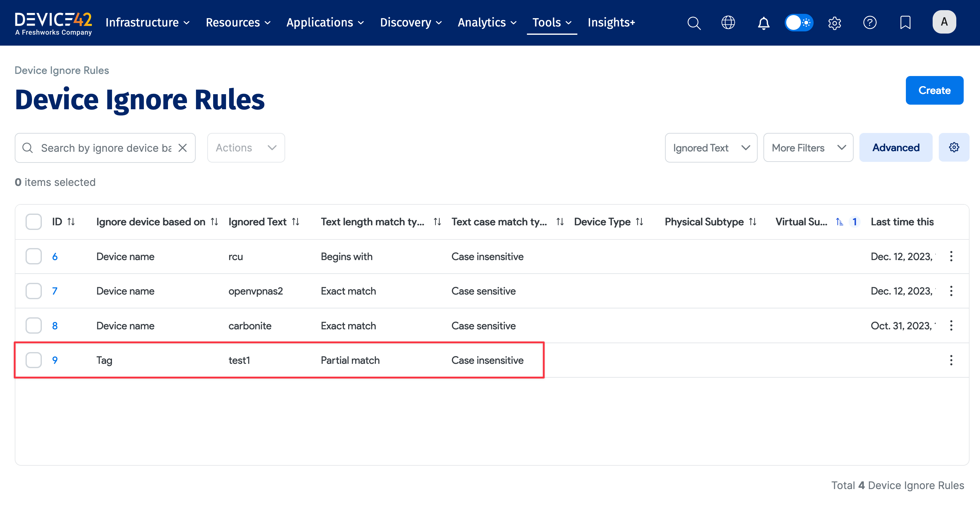980x514 pixels.
Task: Click the Create button
Action: point(934,90)
